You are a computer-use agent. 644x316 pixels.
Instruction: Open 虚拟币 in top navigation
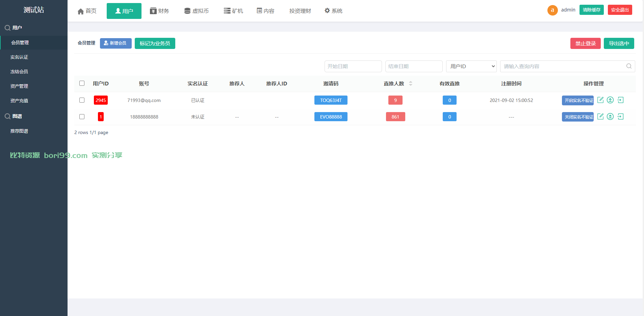pyautogui.click(x=197, y=11)
